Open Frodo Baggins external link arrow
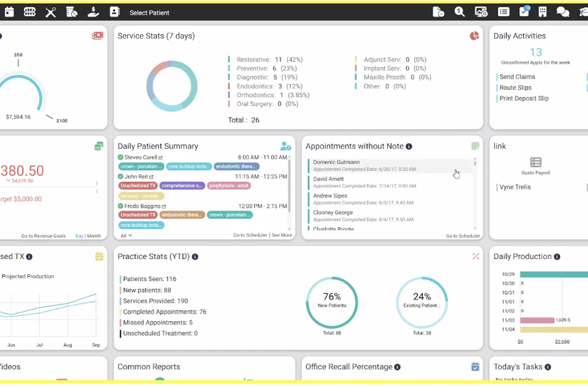 [164, 207]
